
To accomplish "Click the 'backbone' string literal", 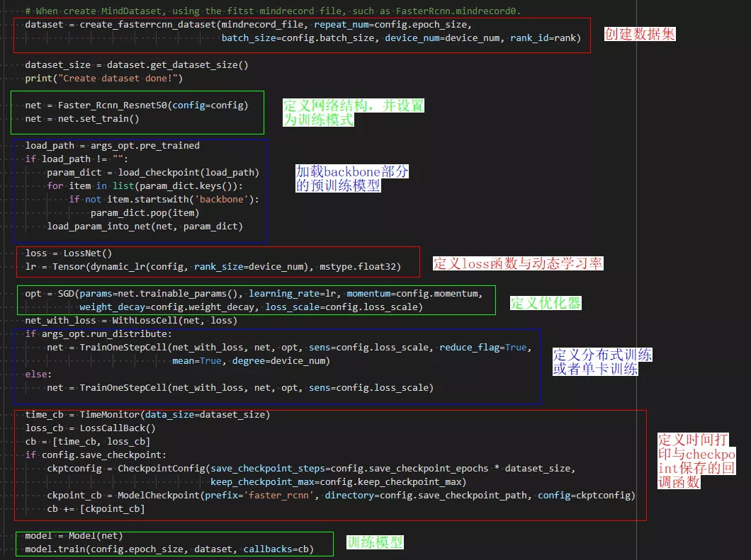I will click(221, 199).
